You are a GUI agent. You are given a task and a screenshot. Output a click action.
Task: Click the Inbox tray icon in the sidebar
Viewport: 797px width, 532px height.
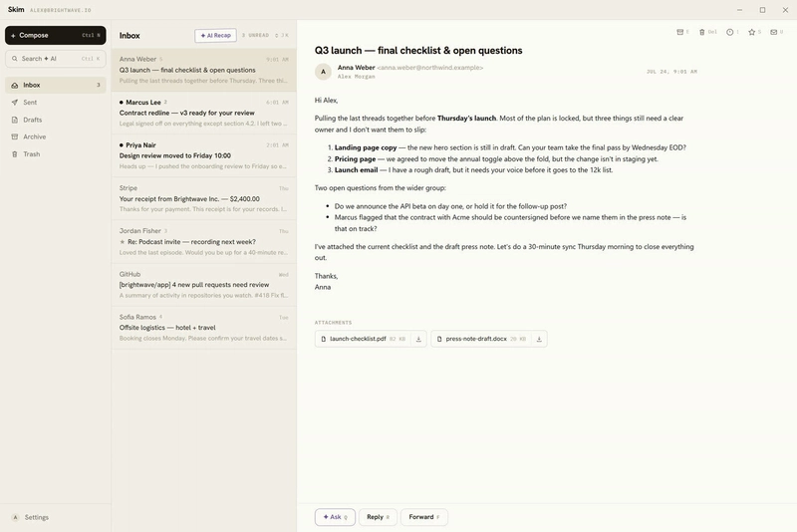[x=15, y=85]
